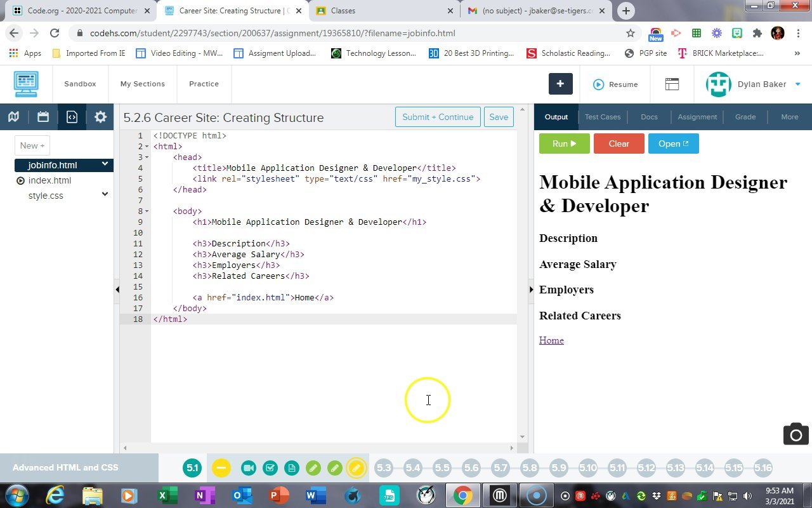The image size is (812, 508).
Task: Switch to the Test Cases tab
Action: coord(602,117)
